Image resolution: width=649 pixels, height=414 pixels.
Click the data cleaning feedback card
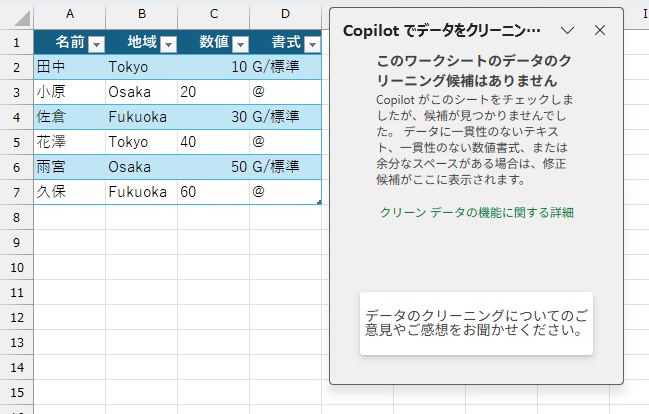coord(476,323)
